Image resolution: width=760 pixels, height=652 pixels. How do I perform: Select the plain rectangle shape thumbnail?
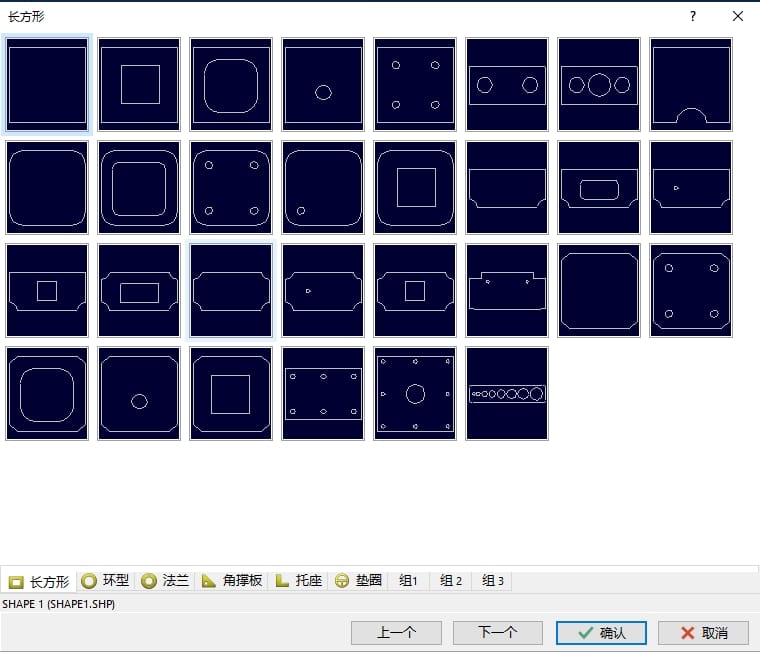point(48,84)
